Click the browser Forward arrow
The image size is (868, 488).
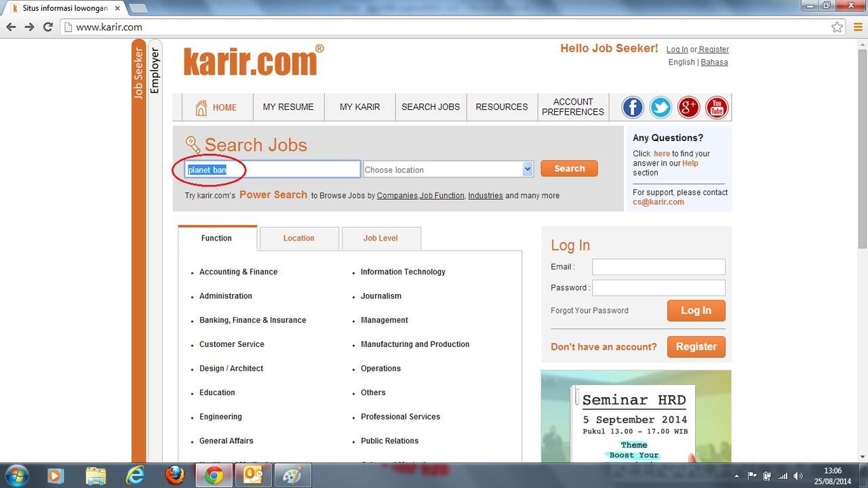pos(29,27)
